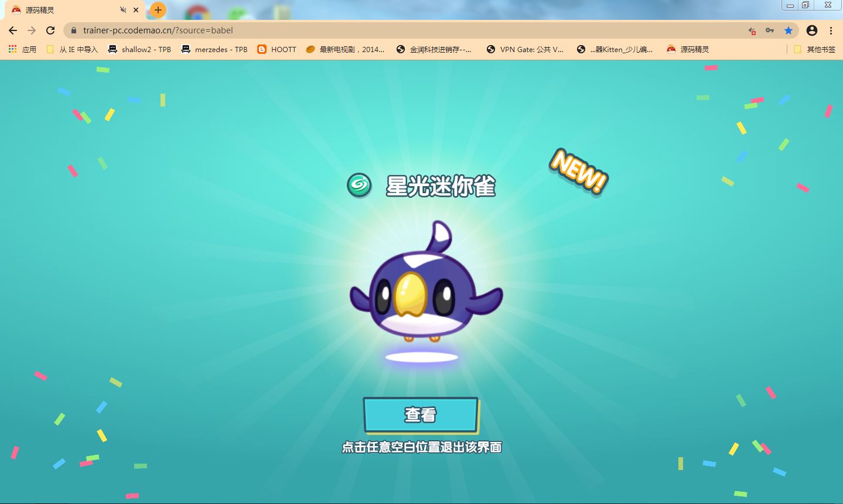Click the 点击任意空白位置退出该界面 hint text

click(422, 447)
